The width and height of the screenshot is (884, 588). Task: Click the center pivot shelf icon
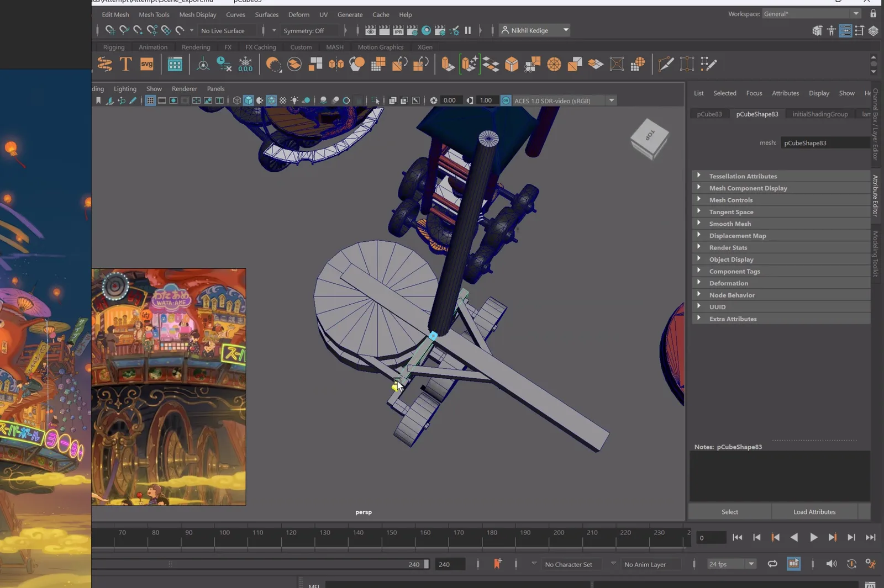(203, 64)
